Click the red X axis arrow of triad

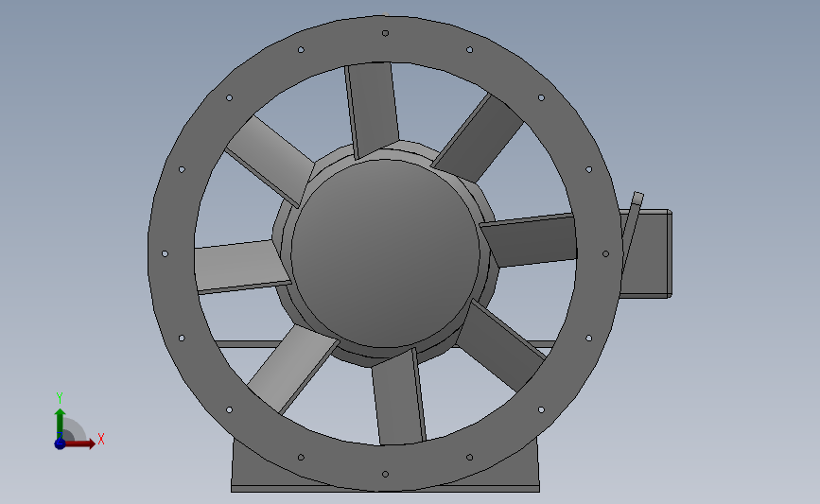click(x=79, y=443)
